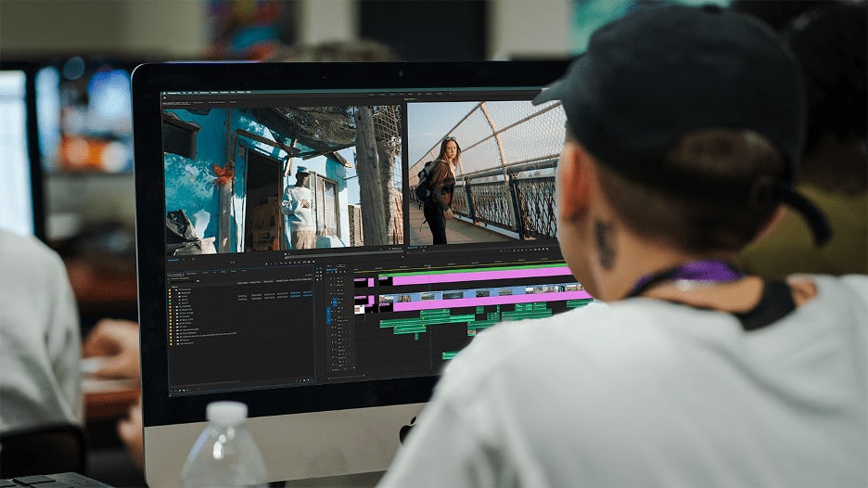Open the Help menu at menu bar end
The image size is (868, 488).
pyautogui.click(x=249, y=92)
